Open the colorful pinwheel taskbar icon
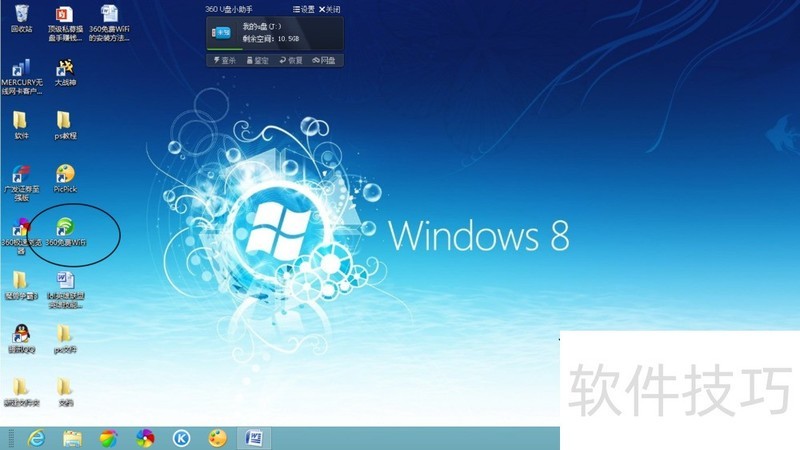Image resolution: width=800 pixels, height=450 pixels. tap(145, 438)
